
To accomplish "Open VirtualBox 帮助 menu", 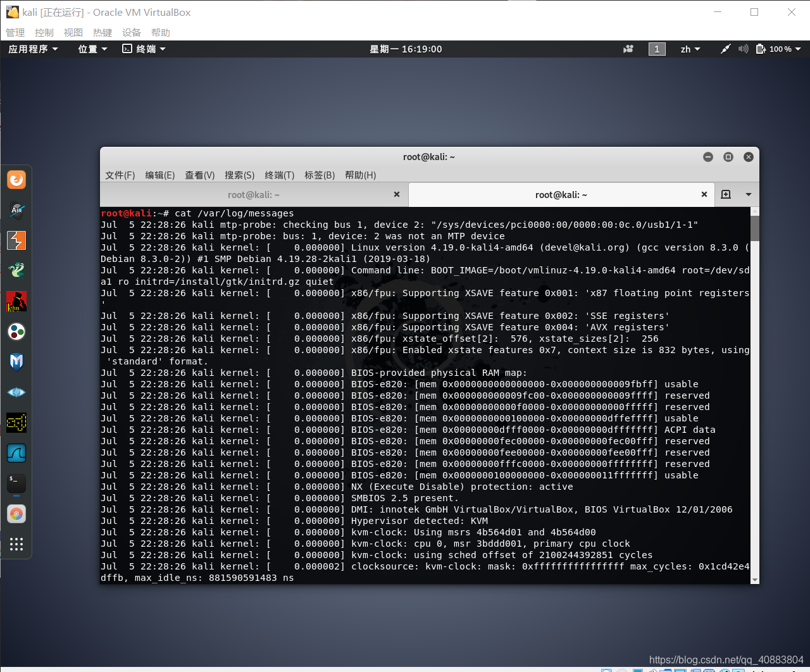I will point(161,32).
